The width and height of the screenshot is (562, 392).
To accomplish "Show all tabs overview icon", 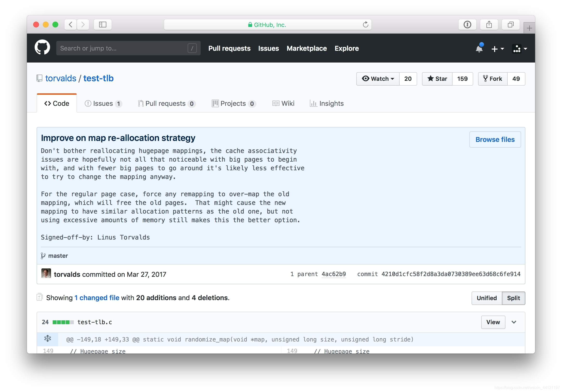I will (x=510, y=25).
